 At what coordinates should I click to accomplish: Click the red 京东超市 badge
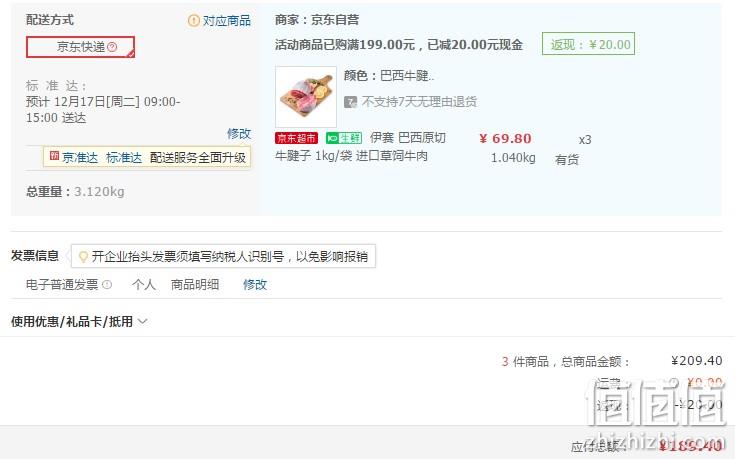(x=296, y=138)
